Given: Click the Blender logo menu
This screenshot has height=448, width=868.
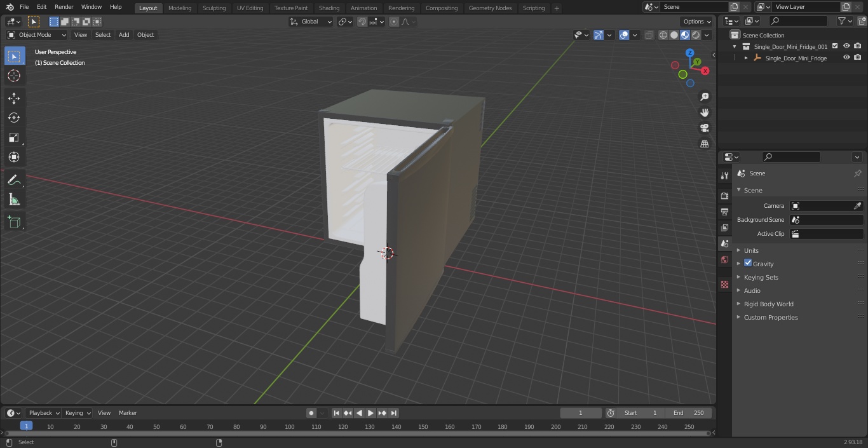Looking at the screenshot, I should click(x=10, y=7).
